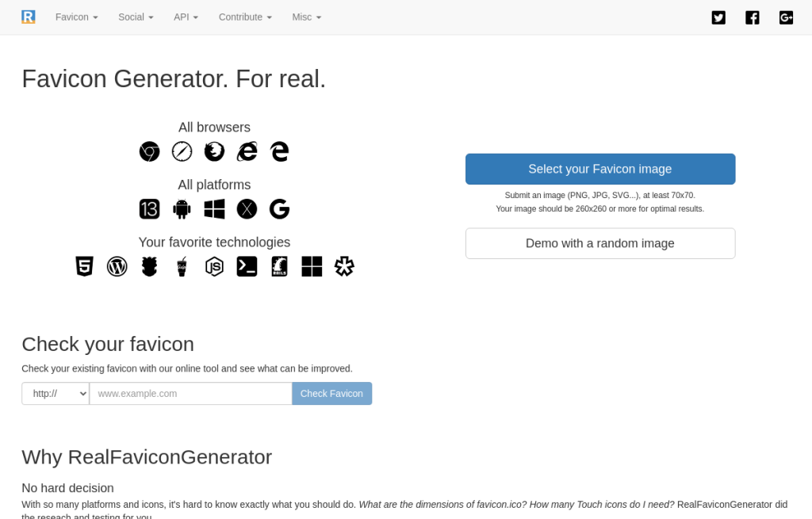Viewport: 812px width, 519px height.
Task: Click the Safari compass icon
Action: [x=182, y=151]
